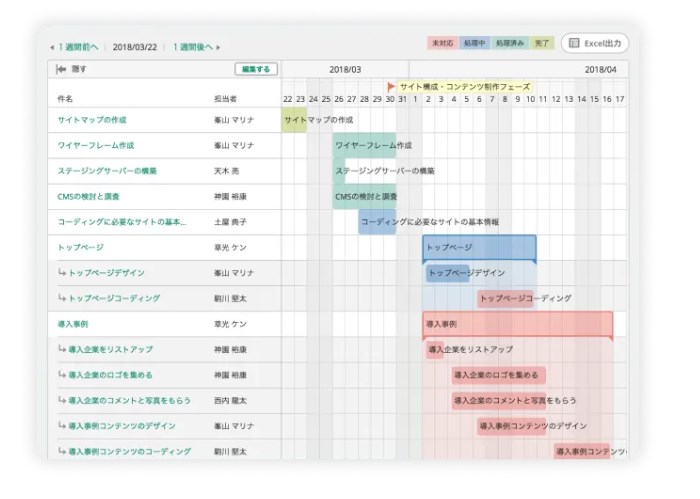Click subtask arrow icon beside トップページデザイン
Image resolution: width=700 pixels, height=499 pixels.
click(62, 273)
